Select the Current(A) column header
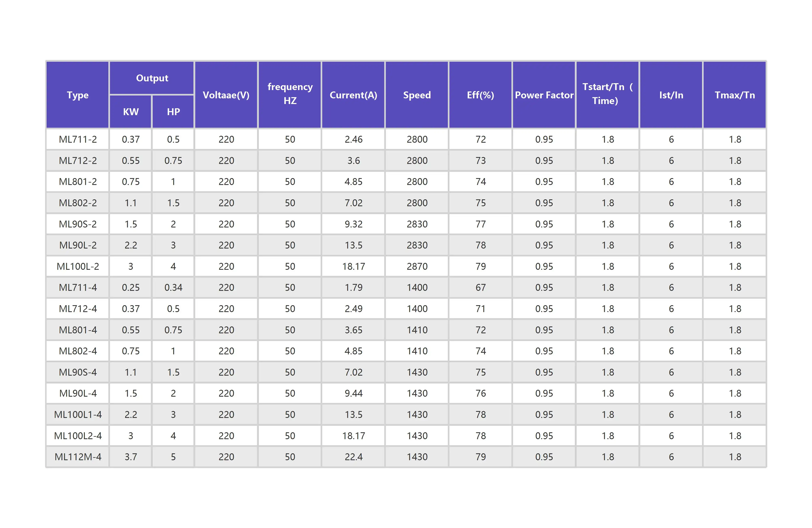This screenshot has height=528, width=812. (x=353, y=95)
